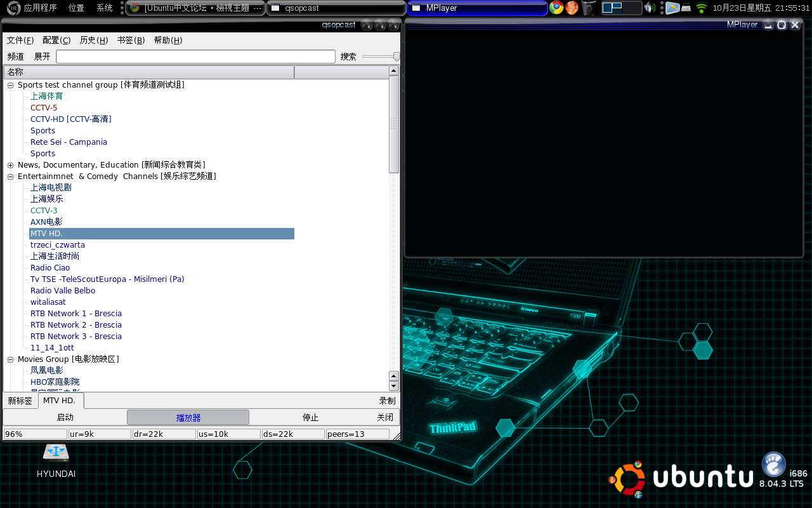
Task: Open the 帮助(H) menu
Action: [x=168, y=40]
